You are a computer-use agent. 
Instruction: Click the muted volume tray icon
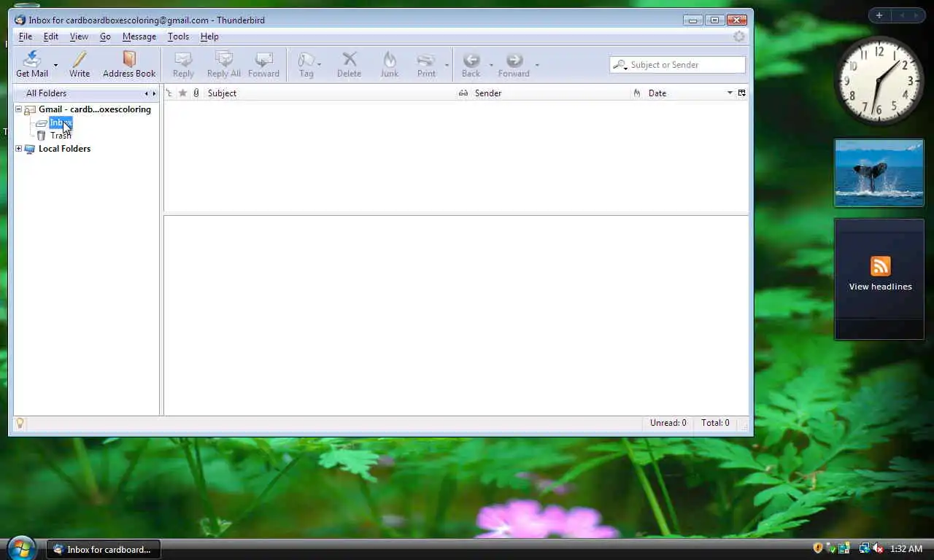pyautogui.click(x=878, y=548)
